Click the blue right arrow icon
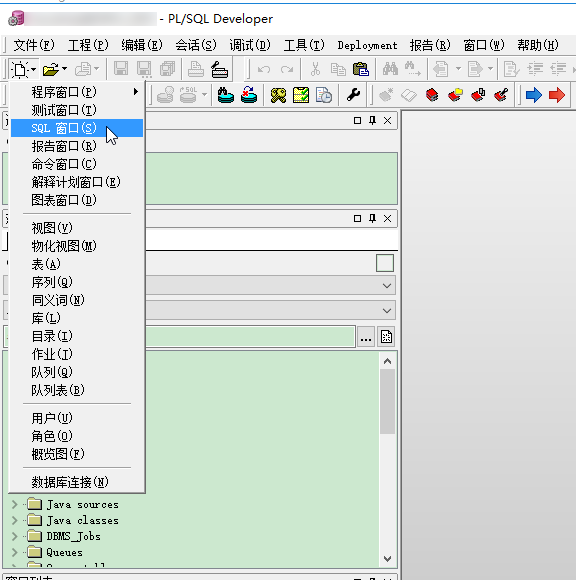 (x=533, y=95)
